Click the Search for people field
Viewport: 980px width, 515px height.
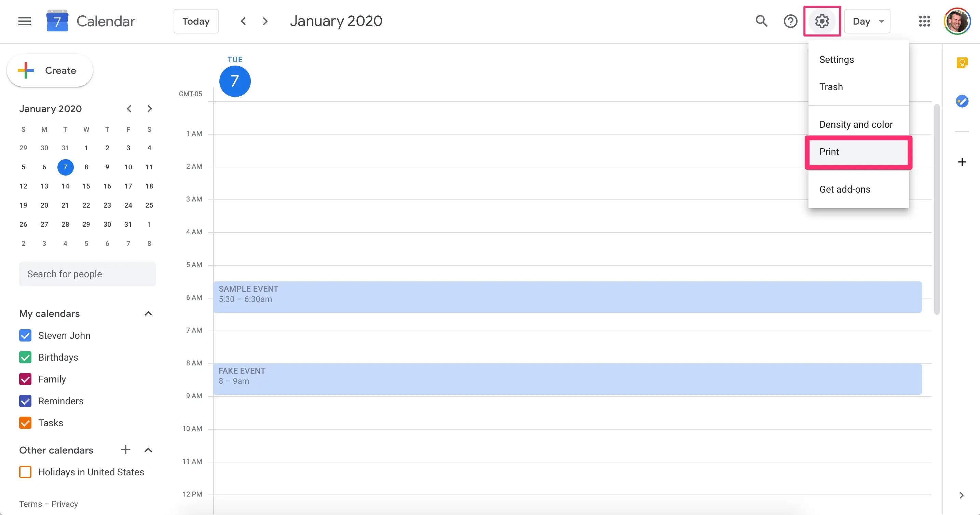pyautogui.click(x=87, y=274)
